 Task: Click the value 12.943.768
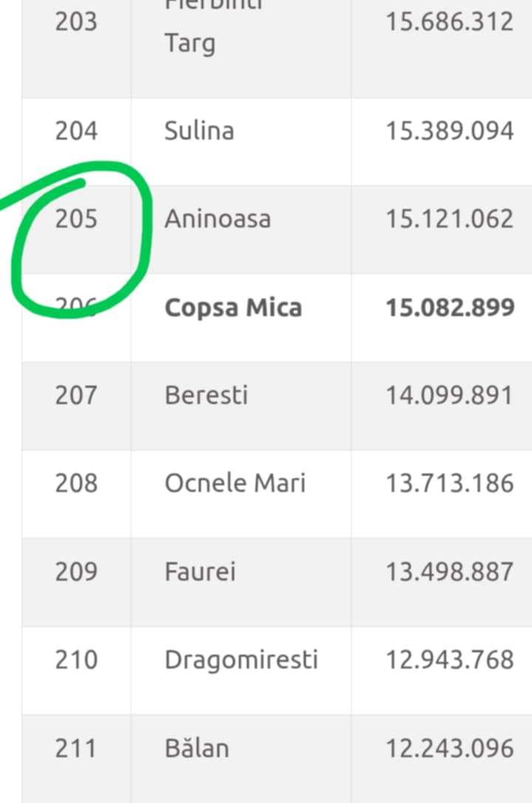449,660
